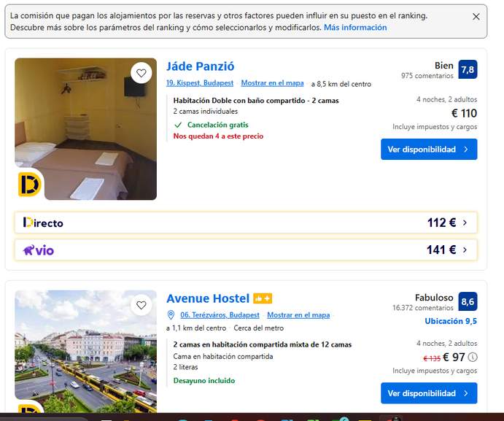Image resolution: width=504 pixels, height=421 pixels.
Task: Save Jáde Panzió to favorites heart
Action: pos(141,74)
